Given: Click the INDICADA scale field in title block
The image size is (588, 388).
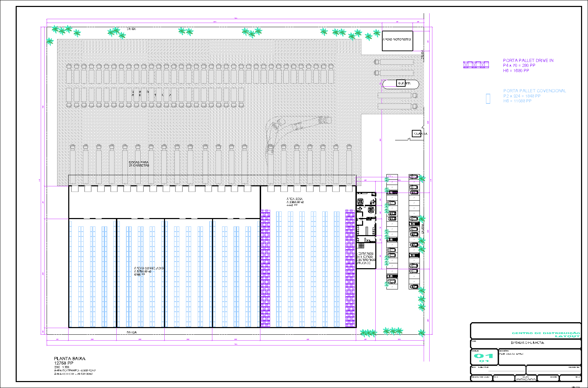Looking at the screenshot, I should (526, 379).
